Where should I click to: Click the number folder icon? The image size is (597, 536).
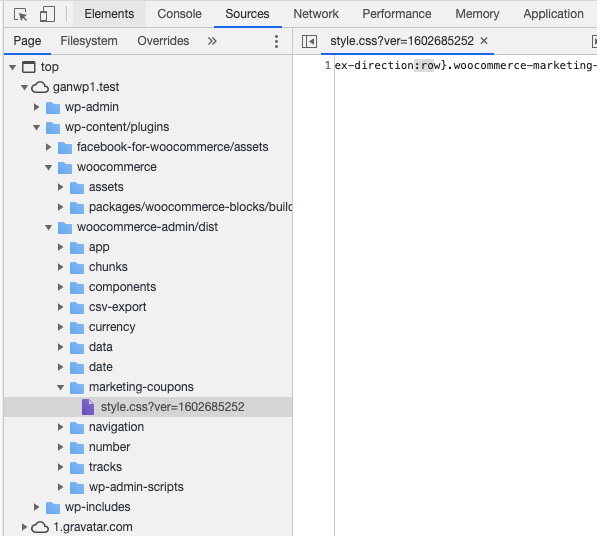click(x=77, y=448)
